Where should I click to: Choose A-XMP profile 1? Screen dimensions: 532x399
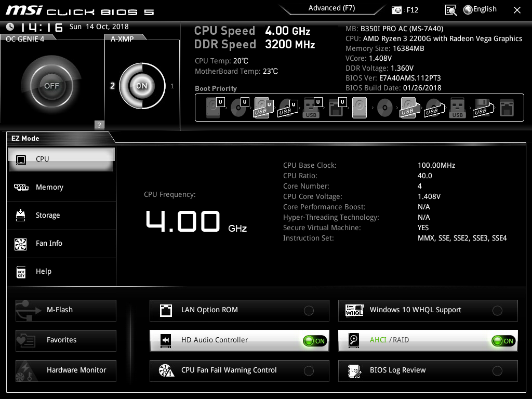pyautogui.click(x=172, y=86)
